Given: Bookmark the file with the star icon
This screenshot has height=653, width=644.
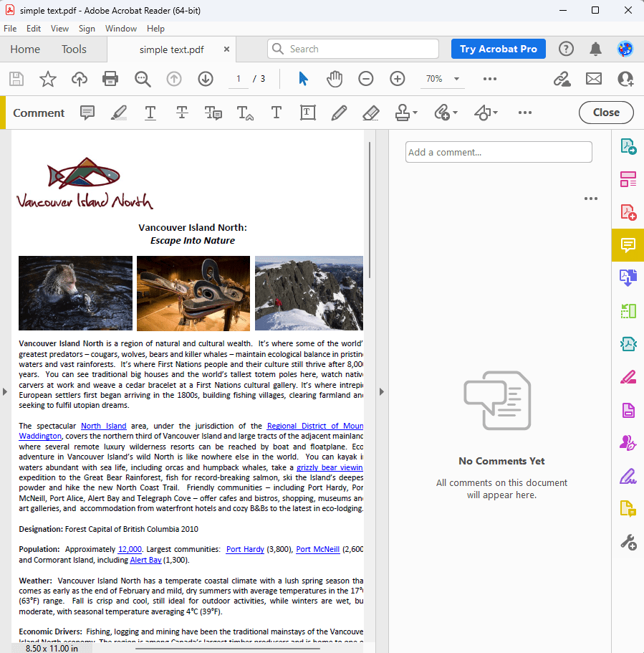Looking at the screenshot, I should [x=48, y=79].
